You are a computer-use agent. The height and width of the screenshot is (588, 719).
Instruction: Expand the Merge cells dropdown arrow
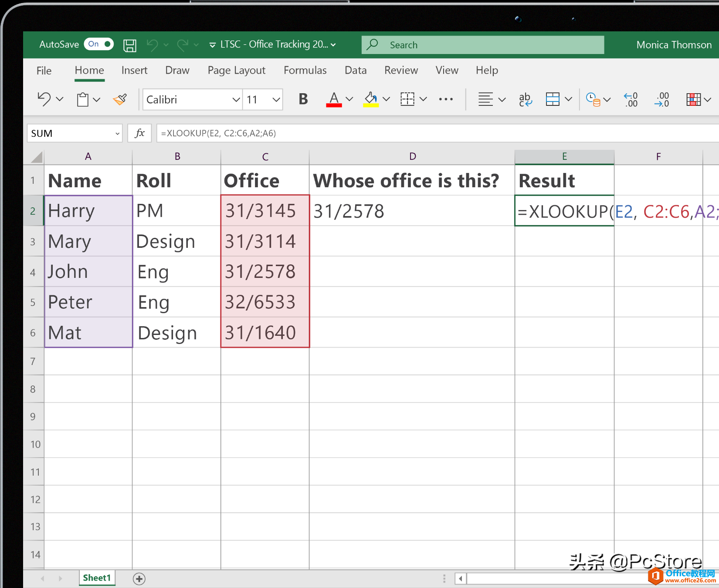tap(569, 99)
